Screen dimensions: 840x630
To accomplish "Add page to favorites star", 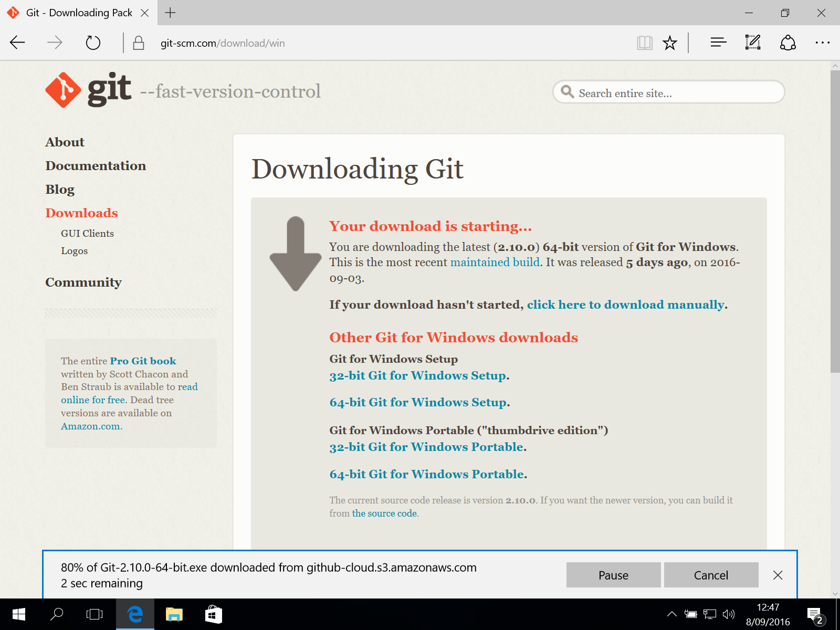I will 670,43.
